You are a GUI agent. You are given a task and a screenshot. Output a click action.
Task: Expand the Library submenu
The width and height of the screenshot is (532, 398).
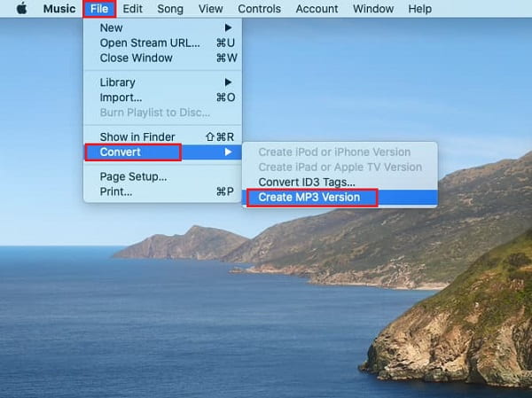point(162,82)
